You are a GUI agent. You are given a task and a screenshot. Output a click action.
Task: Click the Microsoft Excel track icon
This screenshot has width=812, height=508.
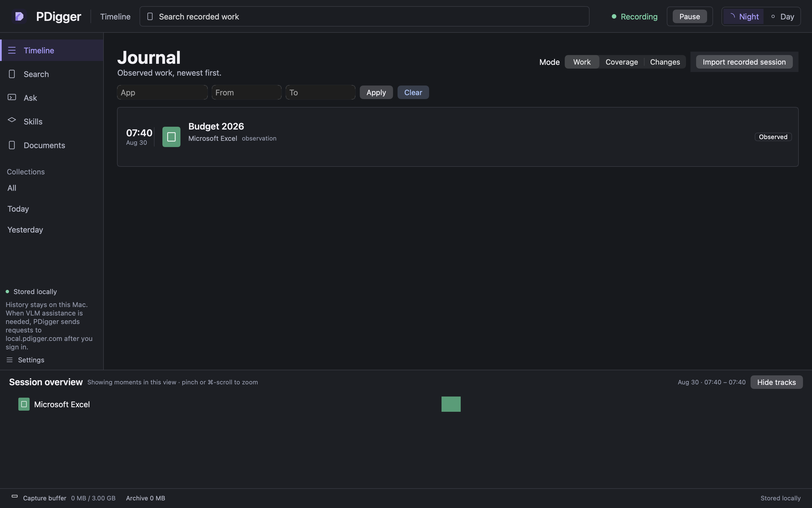tap(24, 404)
